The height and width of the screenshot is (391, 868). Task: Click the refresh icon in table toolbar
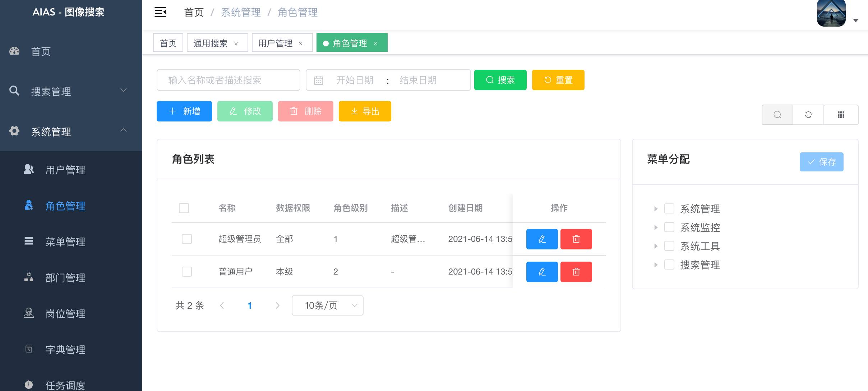coord(808,115)
